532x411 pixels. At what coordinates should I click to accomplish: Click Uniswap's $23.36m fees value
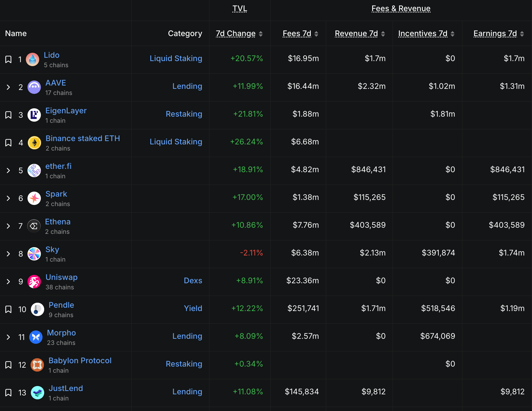pos(303,280)
